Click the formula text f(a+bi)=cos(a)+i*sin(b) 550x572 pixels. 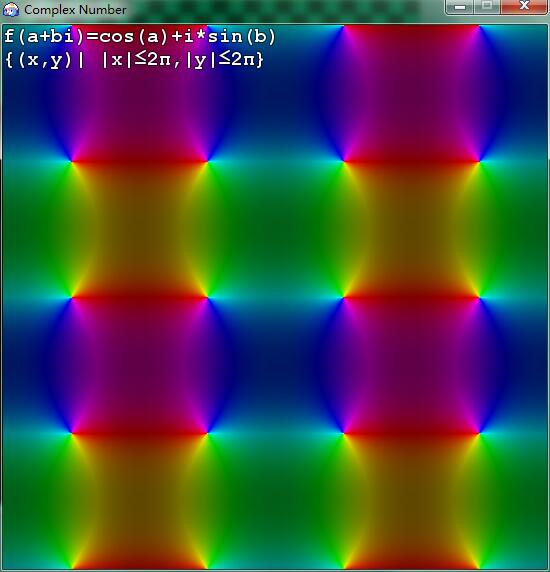(140, 36)
